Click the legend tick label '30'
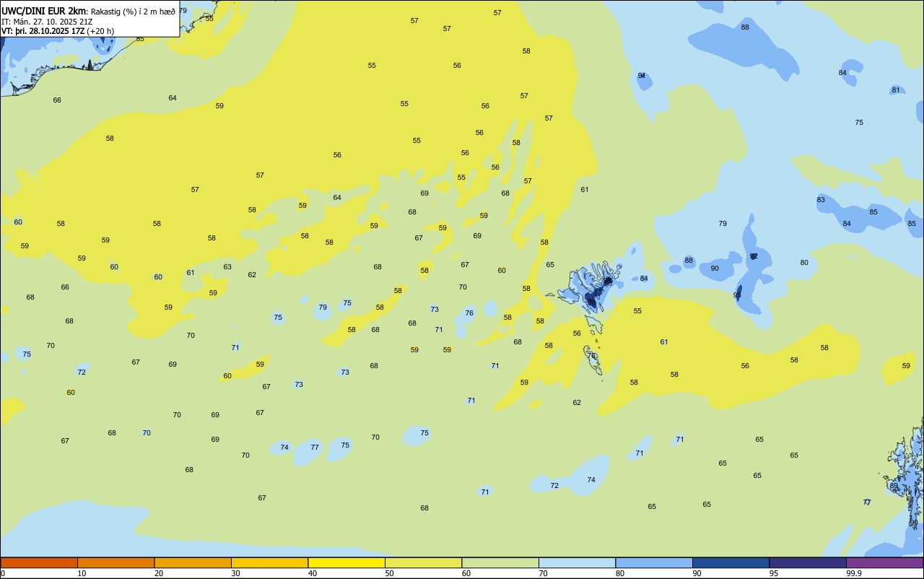Screen dimensions: 924x579 pos(235,573)
